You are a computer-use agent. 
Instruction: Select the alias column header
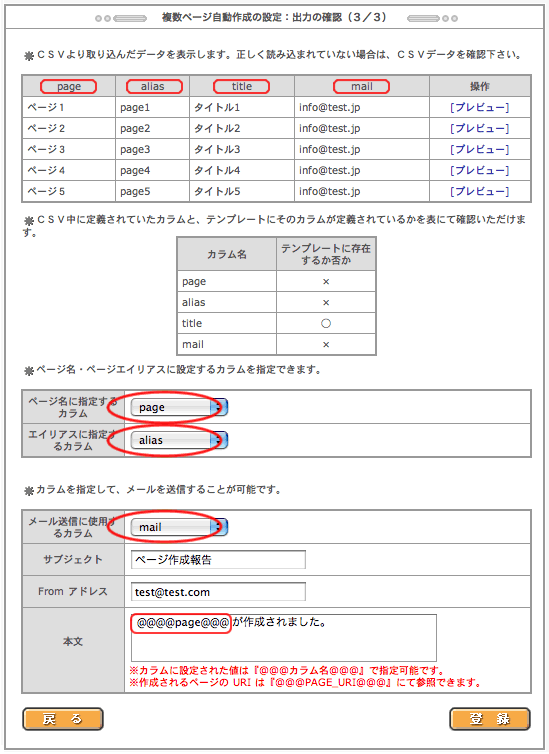point(152,87)
